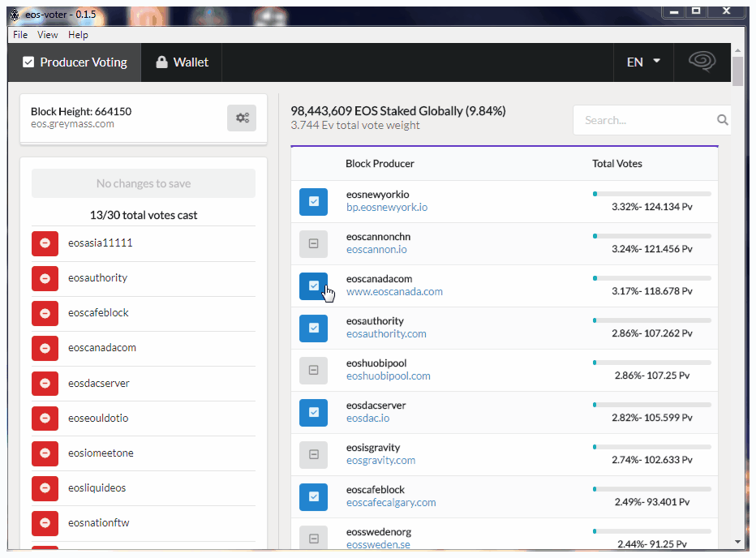756x558 pixels.
Task: Uncheck vote for eoscanadacom
Action: (x=313, y=286)
